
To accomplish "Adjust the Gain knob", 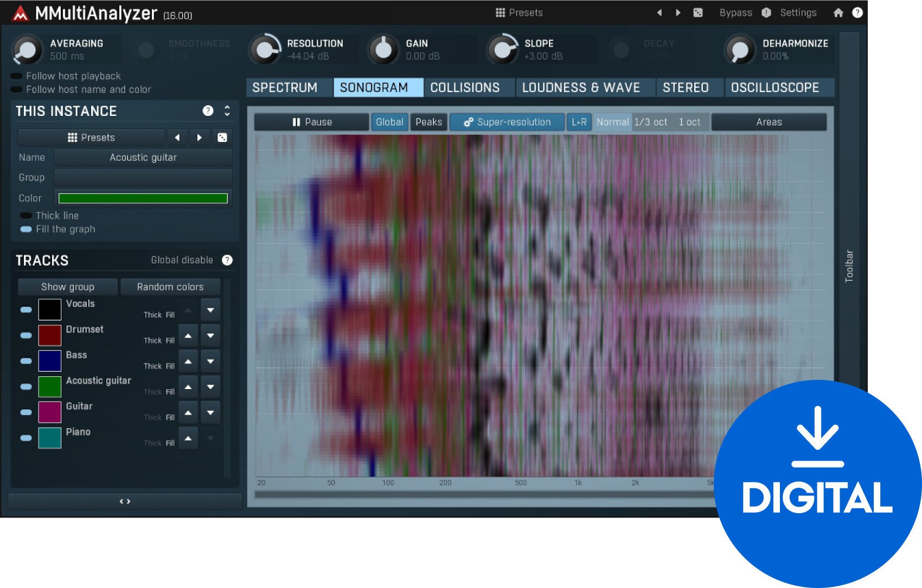I will (x=385, y=49).
